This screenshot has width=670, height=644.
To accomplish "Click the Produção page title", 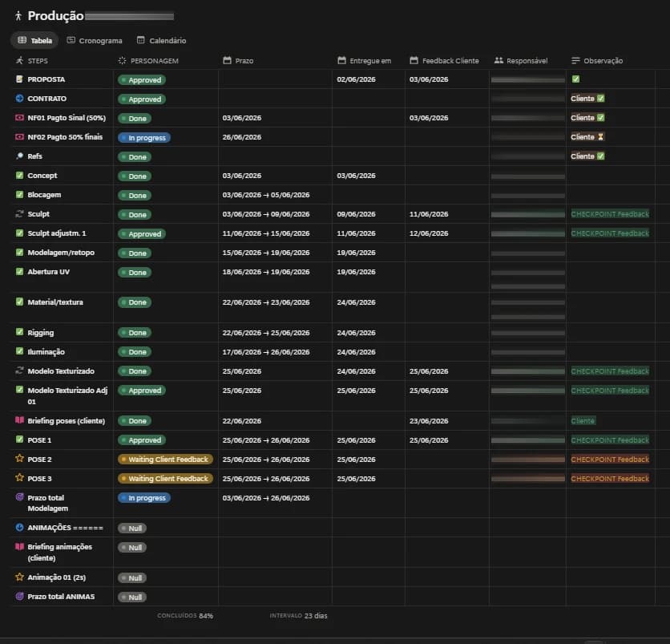I will [55, 16].
